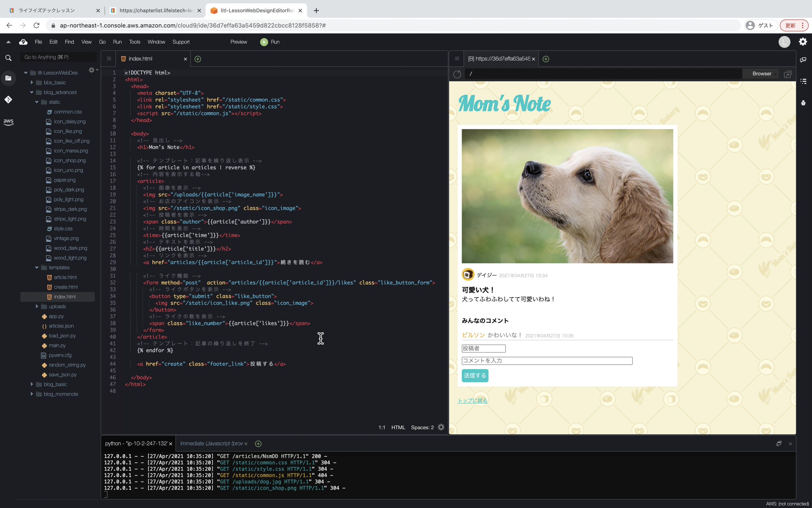Collapse the static folder
This screenshot has width=812, height=508.
pos(37,102)
